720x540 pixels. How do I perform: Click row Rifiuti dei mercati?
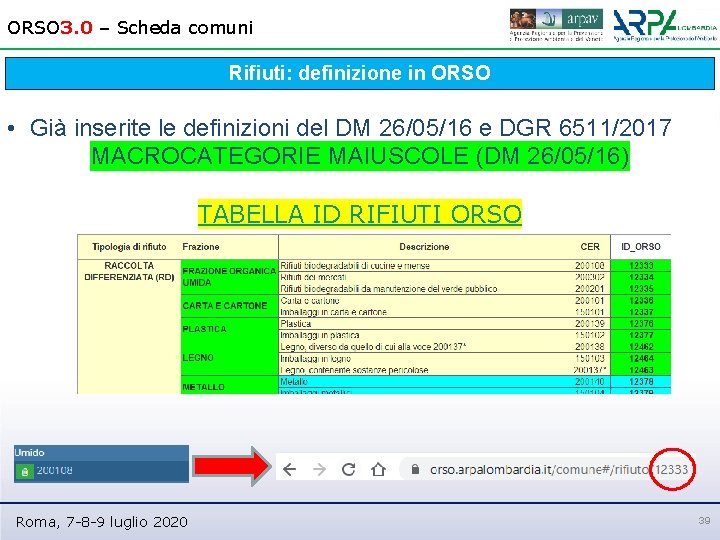point(444,277)
